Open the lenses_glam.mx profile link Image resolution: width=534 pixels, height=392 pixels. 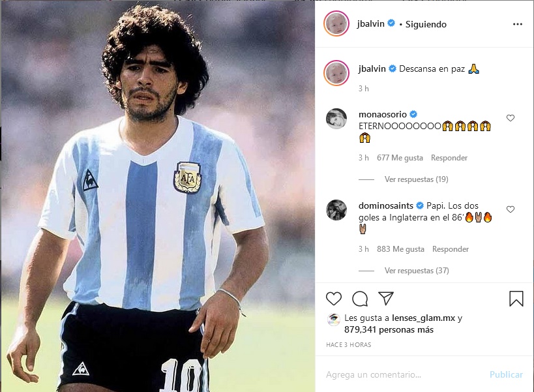click(x=423, y=318)
